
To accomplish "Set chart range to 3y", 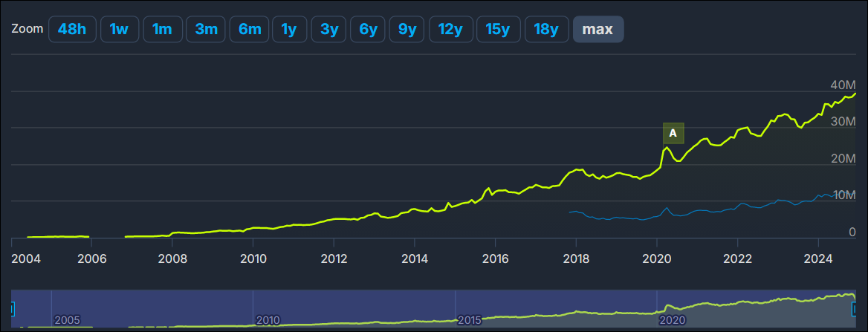I will pyautogui.click(x=328, y=30).
